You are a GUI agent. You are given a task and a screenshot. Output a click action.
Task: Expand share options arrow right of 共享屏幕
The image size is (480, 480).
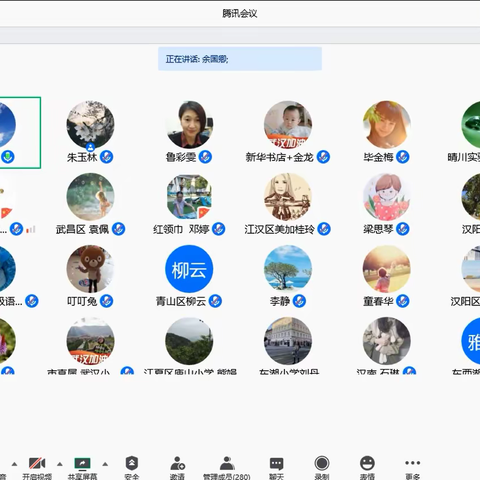105,464
